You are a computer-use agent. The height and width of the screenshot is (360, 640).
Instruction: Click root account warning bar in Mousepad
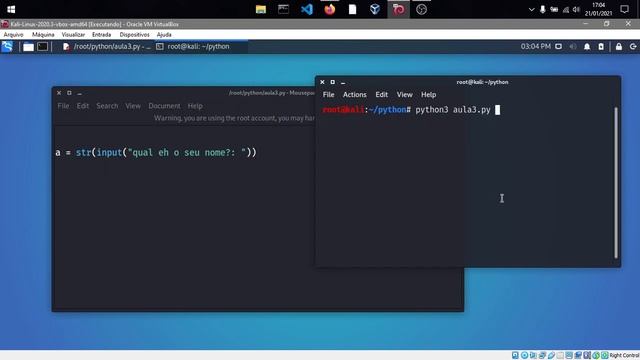(x=184, y=118)
